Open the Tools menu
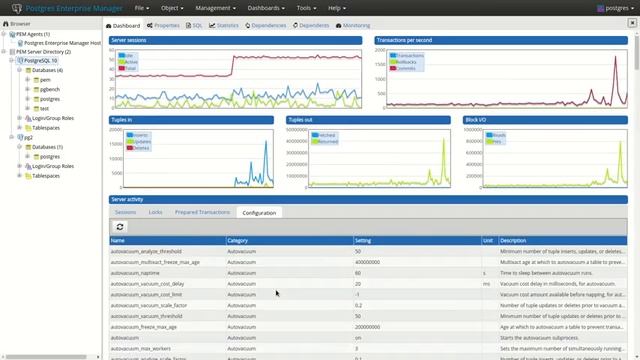The height and width of the screenshot is (360, 640). (x=306, y=8)
